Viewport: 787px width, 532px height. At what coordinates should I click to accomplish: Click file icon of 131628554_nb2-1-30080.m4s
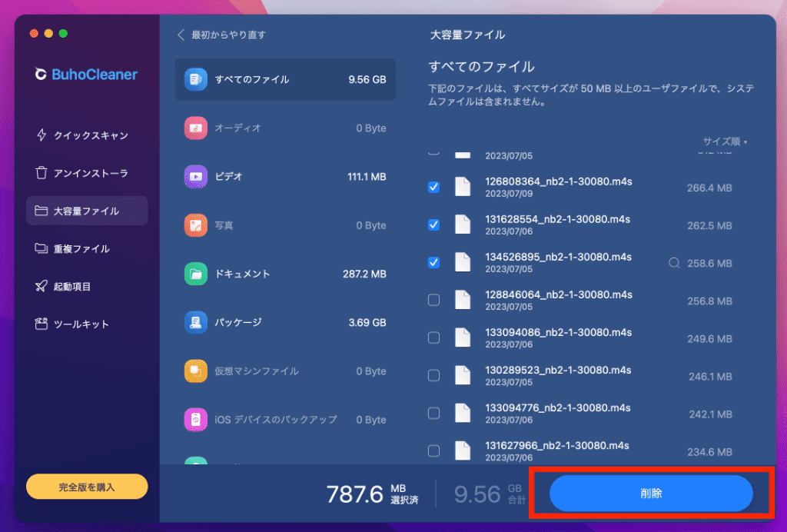click(462, 224)
